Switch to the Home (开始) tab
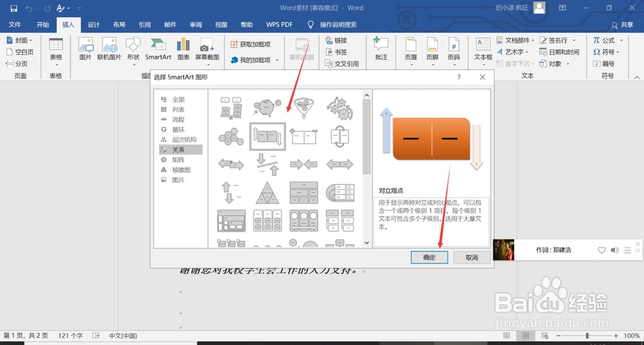 click(x=43, y=24)
